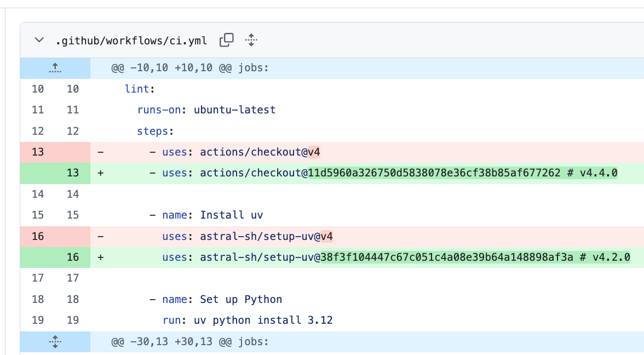This screenshot has height=355, width=644.
Task: Click the 'runs-on: ubuntu-latest' line
Action: pos(206,110)
